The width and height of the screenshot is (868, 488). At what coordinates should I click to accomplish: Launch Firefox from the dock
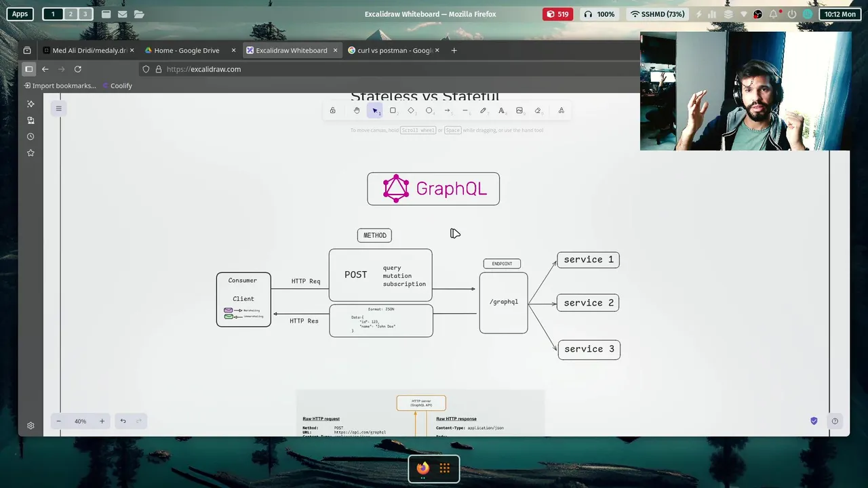click(423, 468)
